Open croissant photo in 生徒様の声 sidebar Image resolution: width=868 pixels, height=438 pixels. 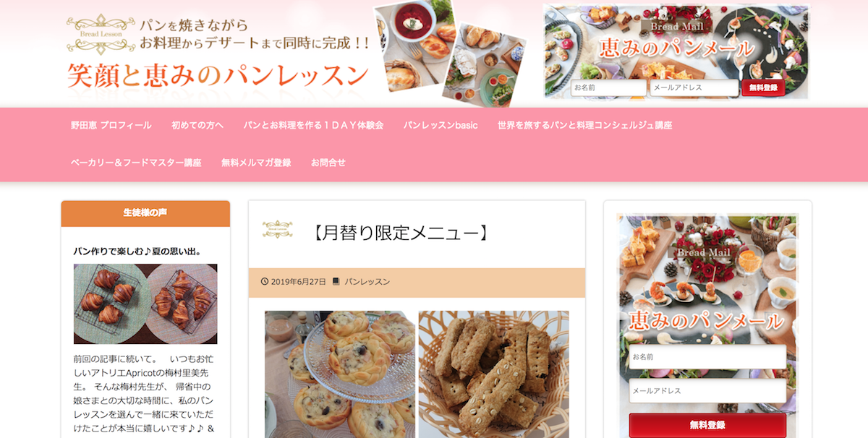(145, 304)
